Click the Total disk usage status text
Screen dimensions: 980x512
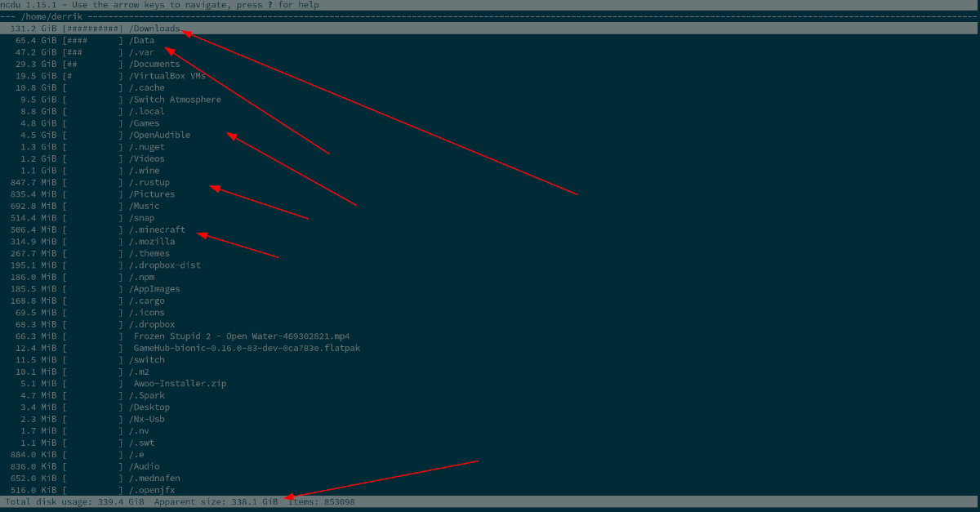(x=72, y=501)
